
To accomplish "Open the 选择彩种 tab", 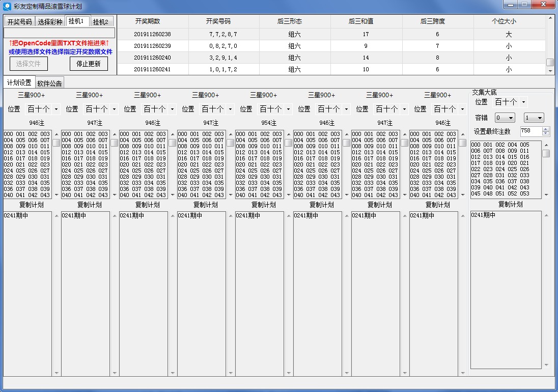I will click(x=50, y=22).
